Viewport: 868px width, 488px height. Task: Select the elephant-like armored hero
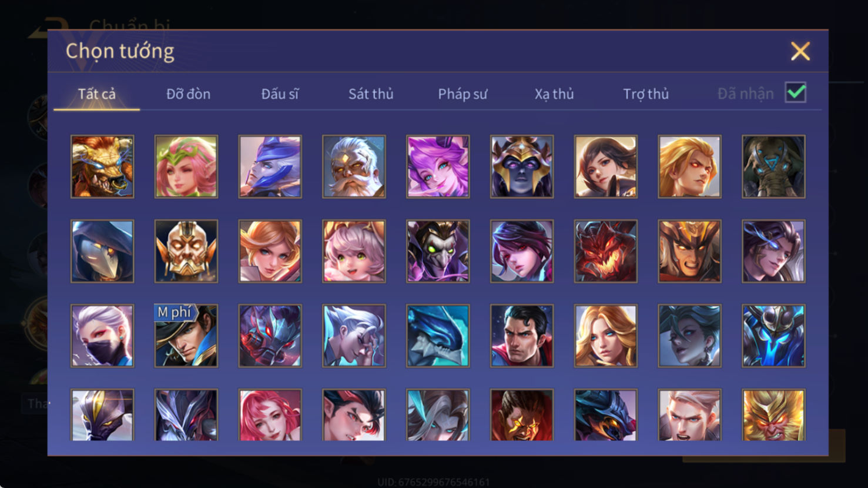click(x=773, y=167)
